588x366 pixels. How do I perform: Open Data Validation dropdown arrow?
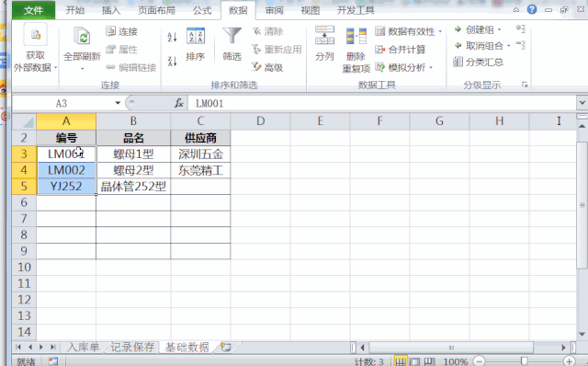(440, 31)
